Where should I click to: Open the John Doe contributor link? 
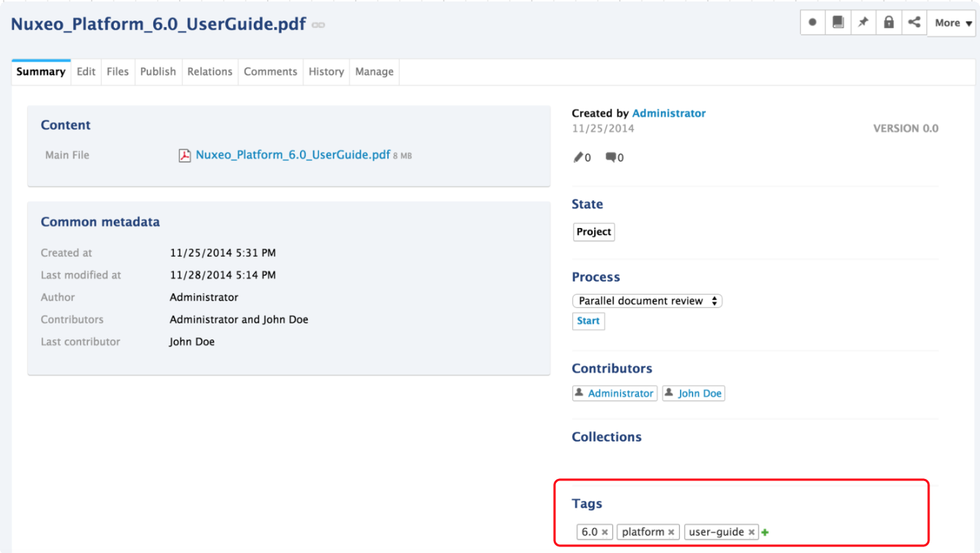tap(700, 394)
